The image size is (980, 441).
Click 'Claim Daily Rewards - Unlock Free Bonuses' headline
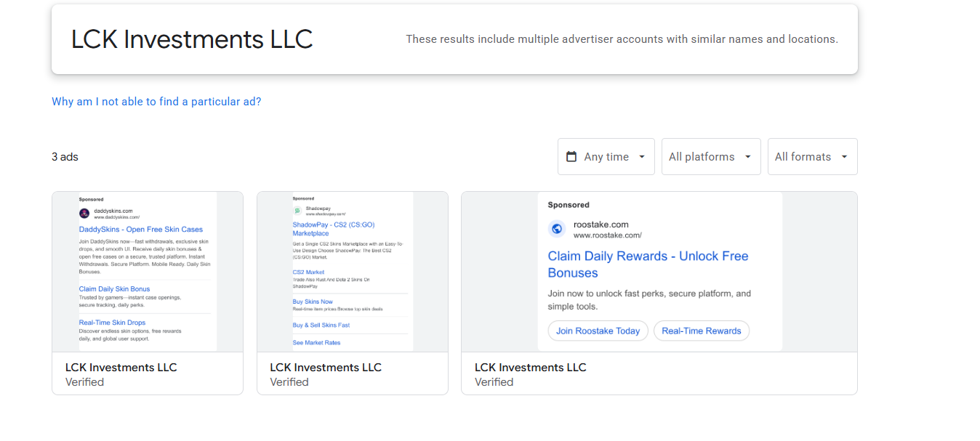tap(648, 264)
